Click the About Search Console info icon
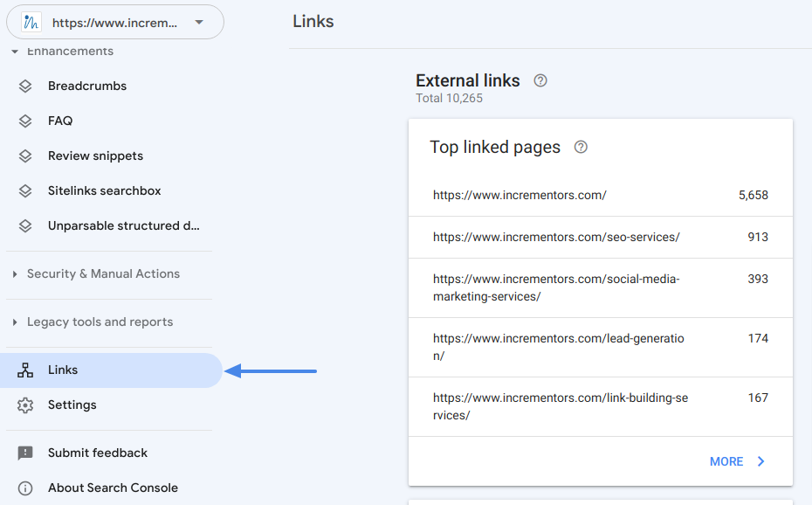 click(x=25, y=488)
